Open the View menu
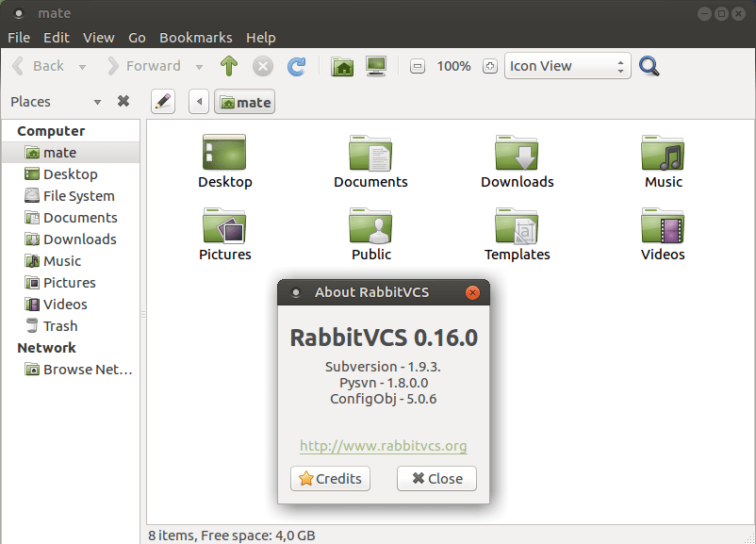This screenshot has width=756, height=544. [x=99, y=38]
